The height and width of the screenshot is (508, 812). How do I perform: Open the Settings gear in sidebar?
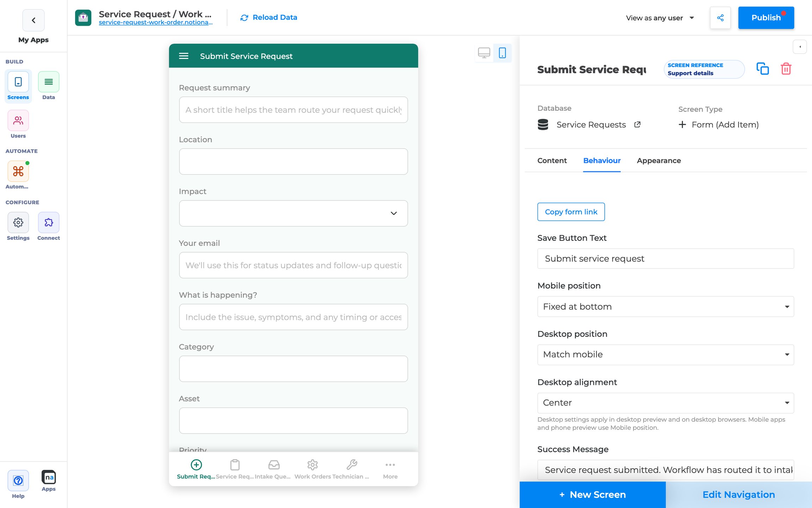(18, 226)
